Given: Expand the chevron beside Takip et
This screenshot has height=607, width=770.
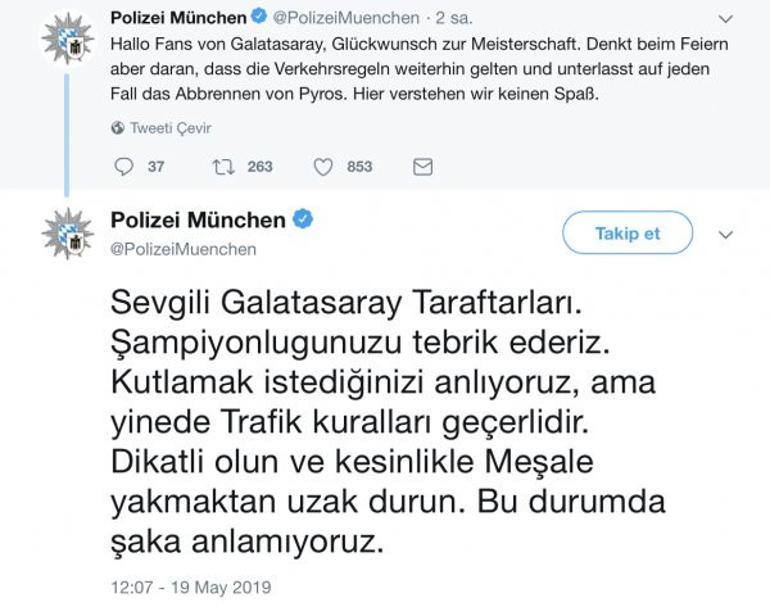Looking at the screenshot, I should (x=725, y=235).
